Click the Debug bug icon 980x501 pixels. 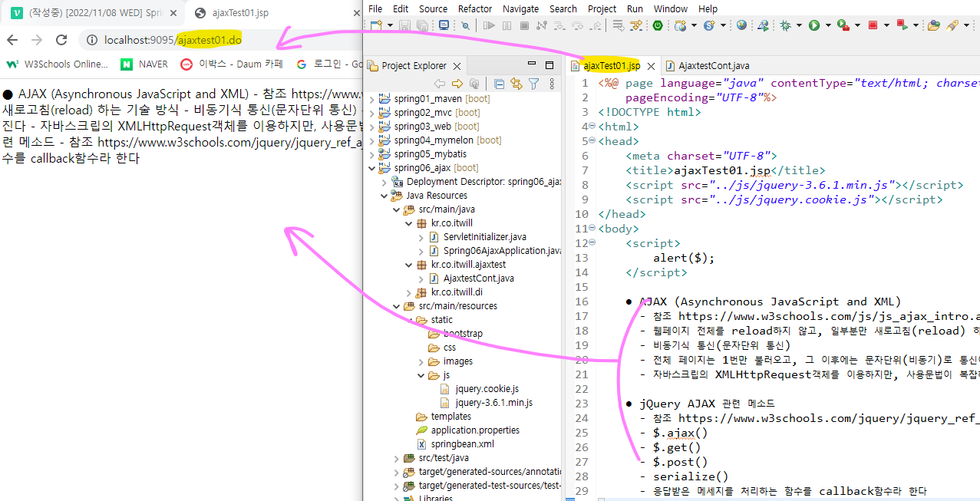785,25
